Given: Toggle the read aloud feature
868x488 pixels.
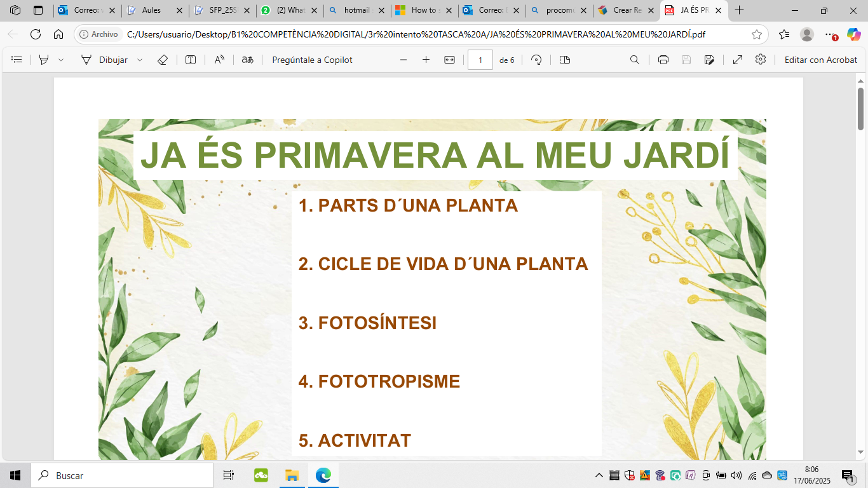Looking at the screenshot, I should pyautogui.click(x=219, y=60).
